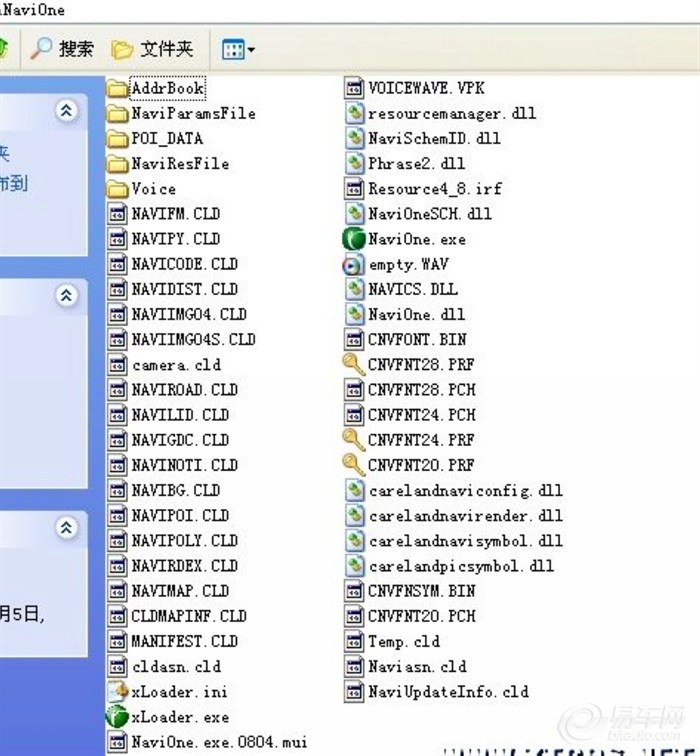The height and width of the screenshot is (756, 700).
Task: Click the Search (搜索) toolbar button
Action: pyautogui.click(x=63, y=48)
